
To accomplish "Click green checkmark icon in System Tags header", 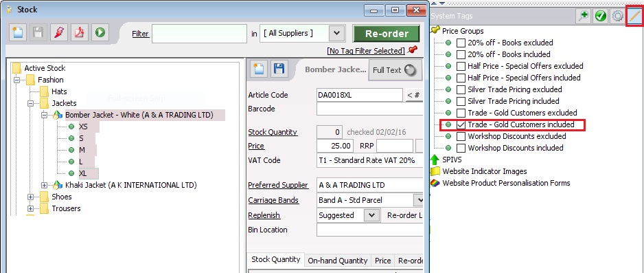I will click(x=600, y=16).
